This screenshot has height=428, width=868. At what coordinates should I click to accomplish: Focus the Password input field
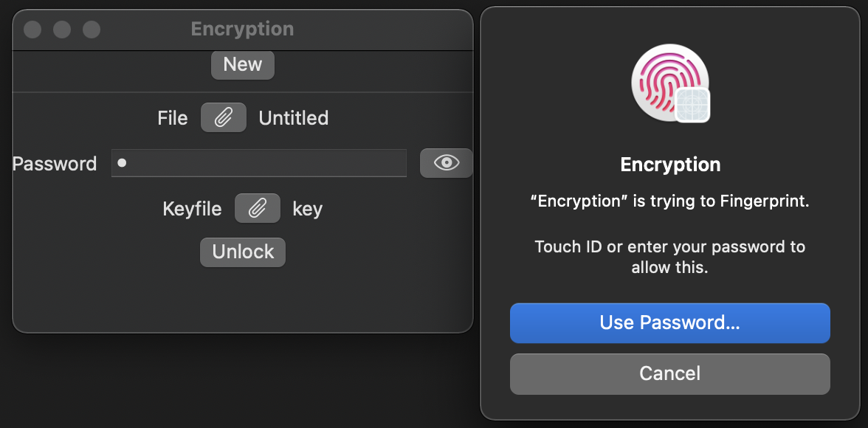(x=258, y=163)
